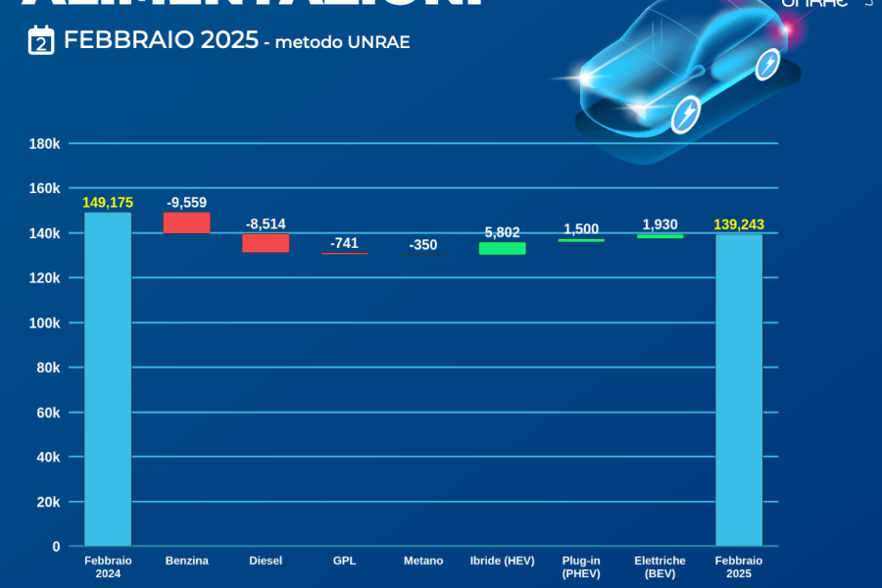
Task: Click the -350 value above Metano
Action: 423,245
